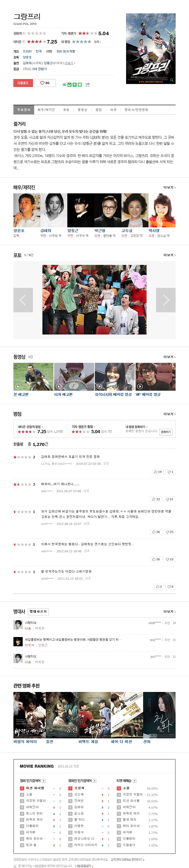Screen dimensions: 189x868
Task: Show the next photo with the right arrow
Action: coord(166,300)
